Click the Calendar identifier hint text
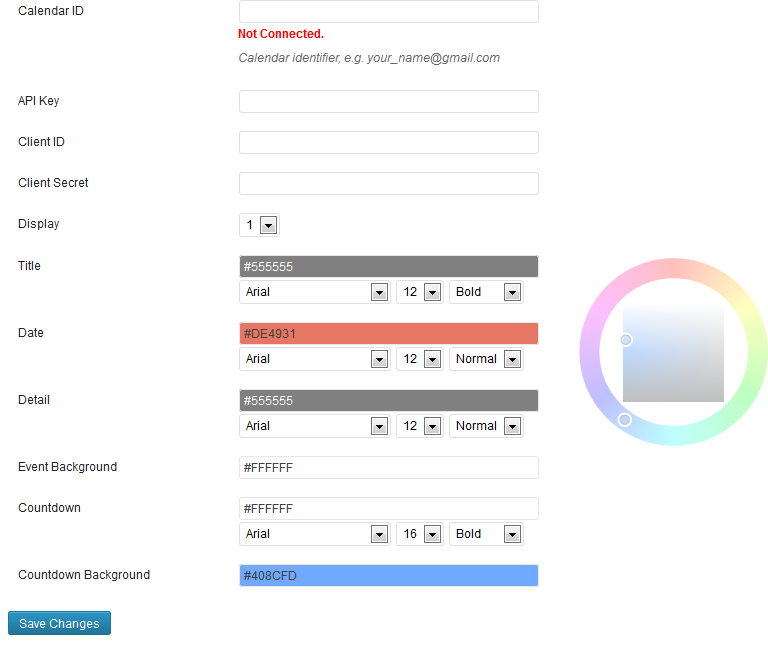 pos(369,58)
